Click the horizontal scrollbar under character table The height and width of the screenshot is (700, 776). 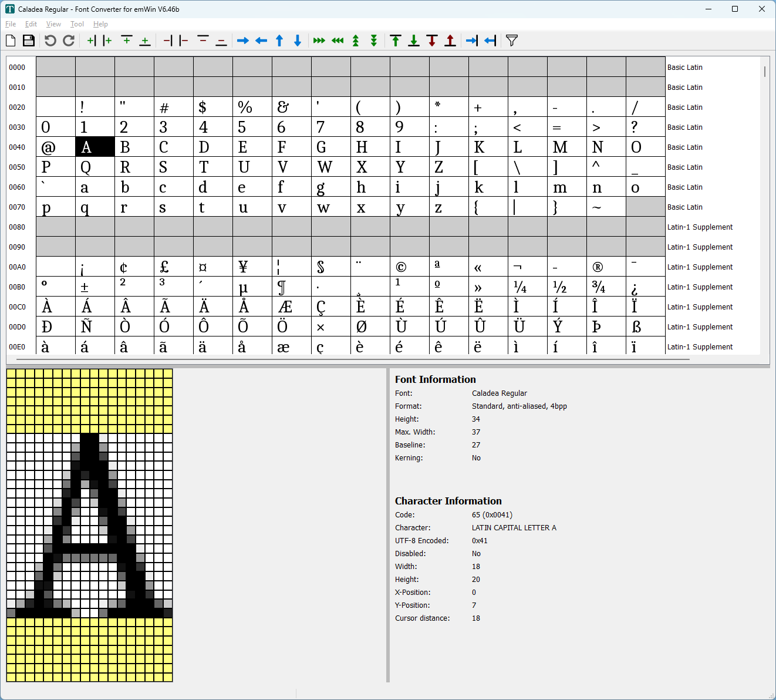coord(352,359)
